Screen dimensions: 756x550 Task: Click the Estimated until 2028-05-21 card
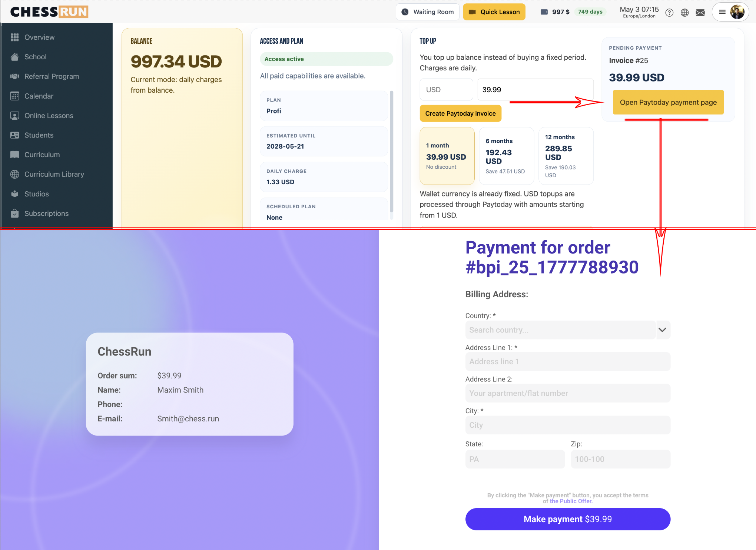324,142
